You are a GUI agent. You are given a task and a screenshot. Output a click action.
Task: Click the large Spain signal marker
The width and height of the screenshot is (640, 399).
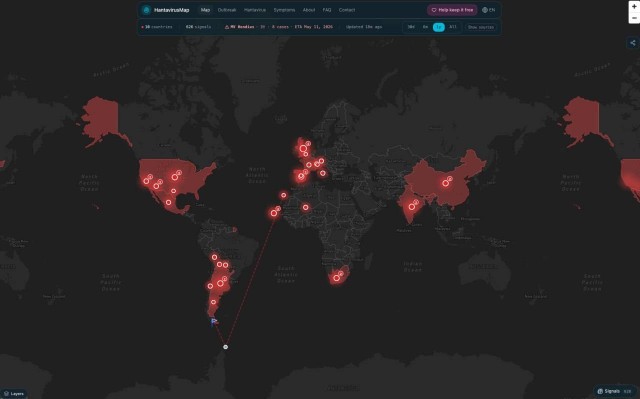point(301,177)
